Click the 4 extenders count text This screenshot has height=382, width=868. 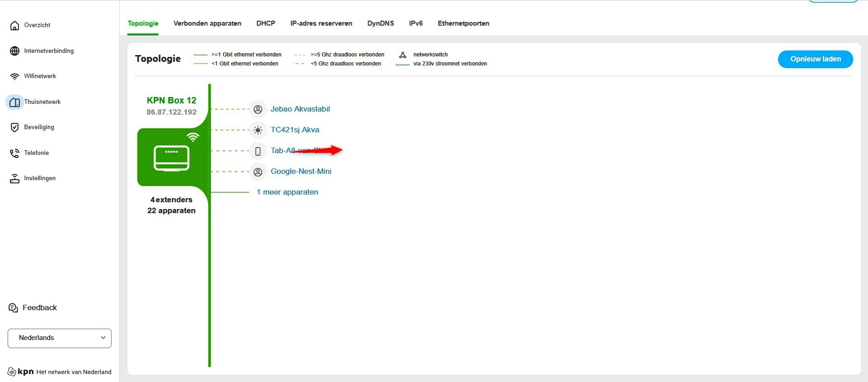171,200
